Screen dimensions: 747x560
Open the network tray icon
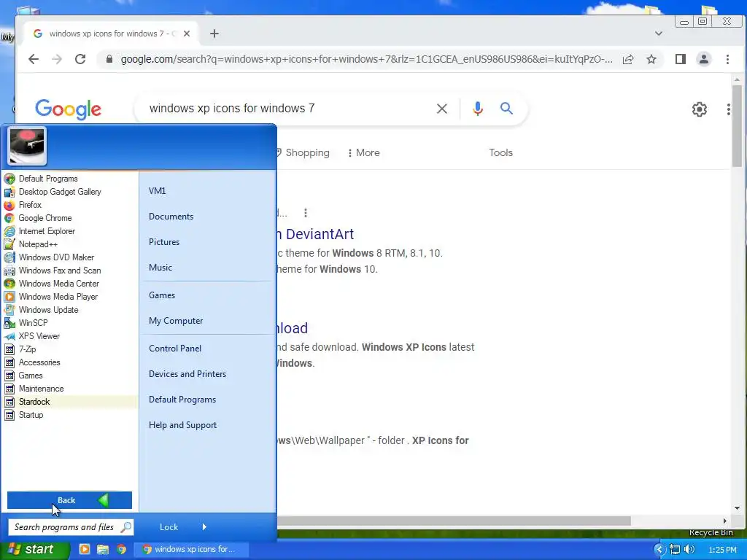coord(675,550)
